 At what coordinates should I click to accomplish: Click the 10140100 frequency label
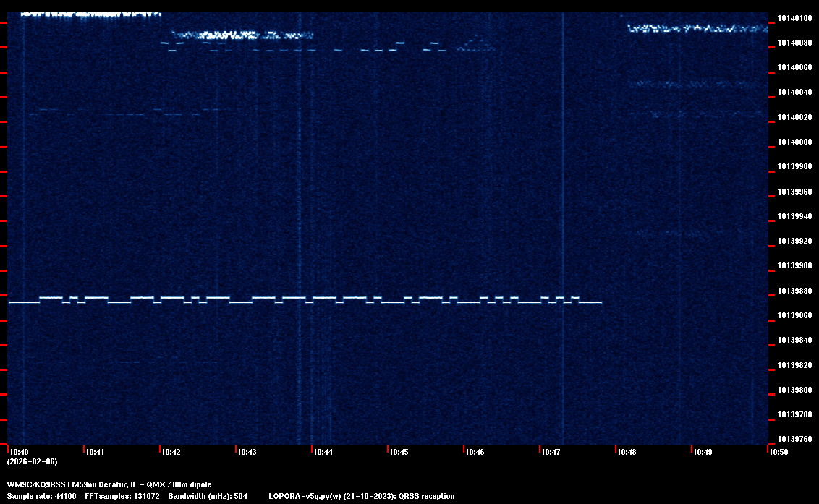pos(795,18)
